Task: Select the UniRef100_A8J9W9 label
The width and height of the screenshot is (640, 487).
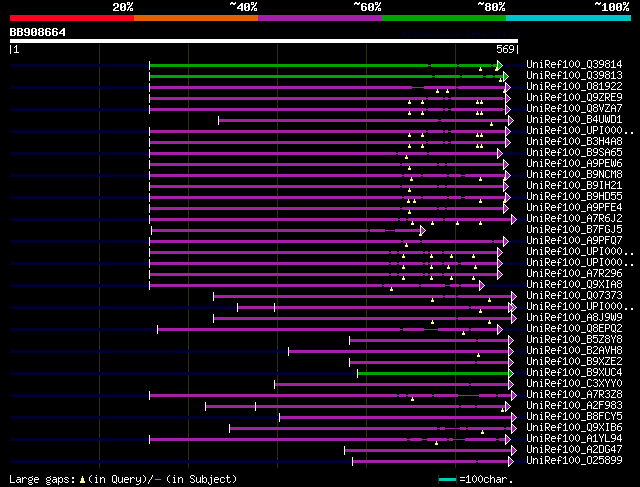Action: click(574, 318)
